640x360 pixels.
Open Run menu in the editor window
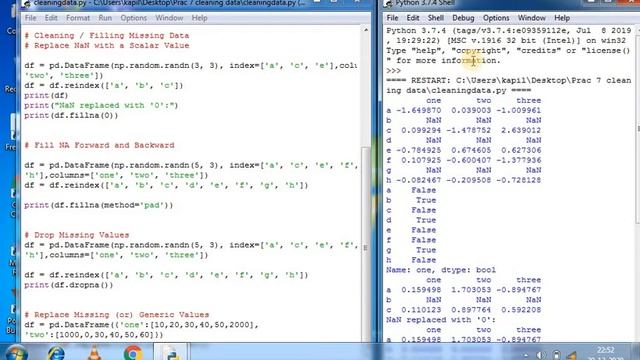tap(105, 18)
